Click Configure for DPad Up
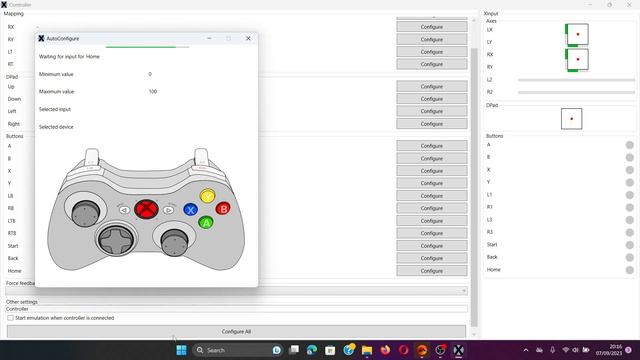This screenshot has width=640, height=360. coord(432,87)
